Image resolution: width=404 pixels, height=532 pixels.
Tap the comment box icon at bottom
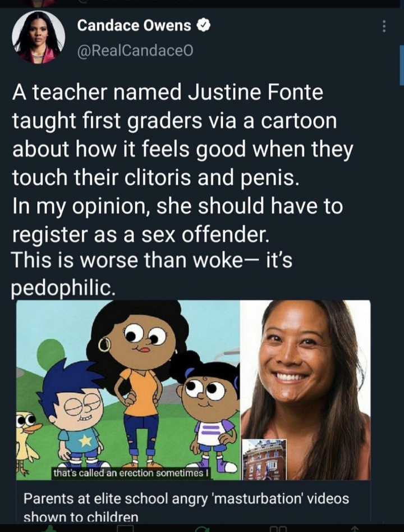(x=125, y=529)
